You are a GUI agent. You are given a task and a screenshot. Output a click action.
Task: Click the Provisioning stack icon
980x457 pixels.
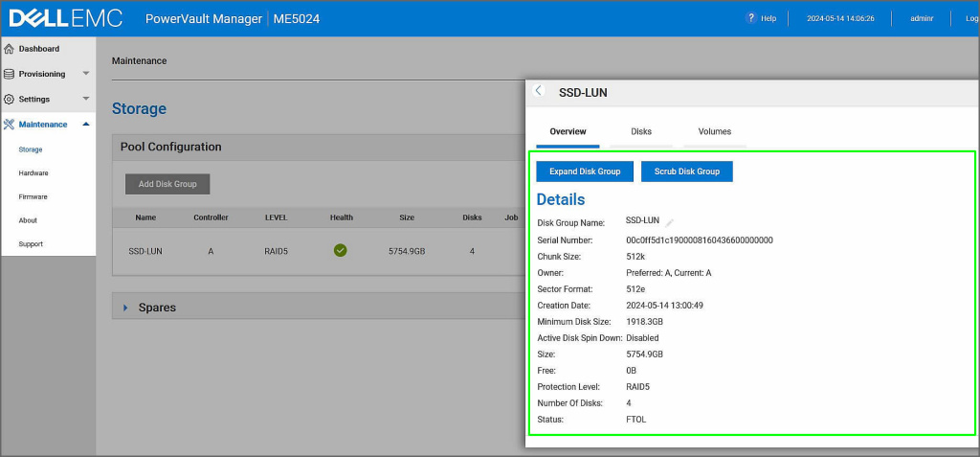pyautogui.click(x=10, y=74)
